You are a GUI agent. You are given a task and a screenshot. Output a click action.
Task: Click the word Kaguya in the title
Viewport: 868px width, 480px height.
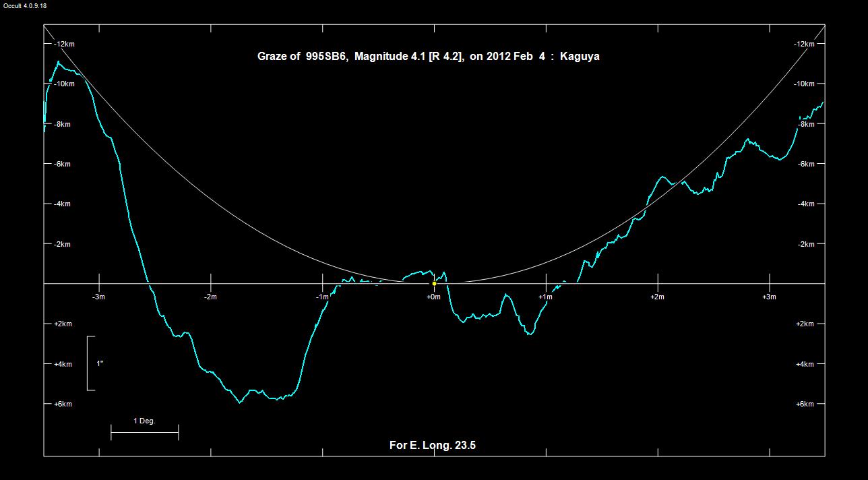(580, 57)
